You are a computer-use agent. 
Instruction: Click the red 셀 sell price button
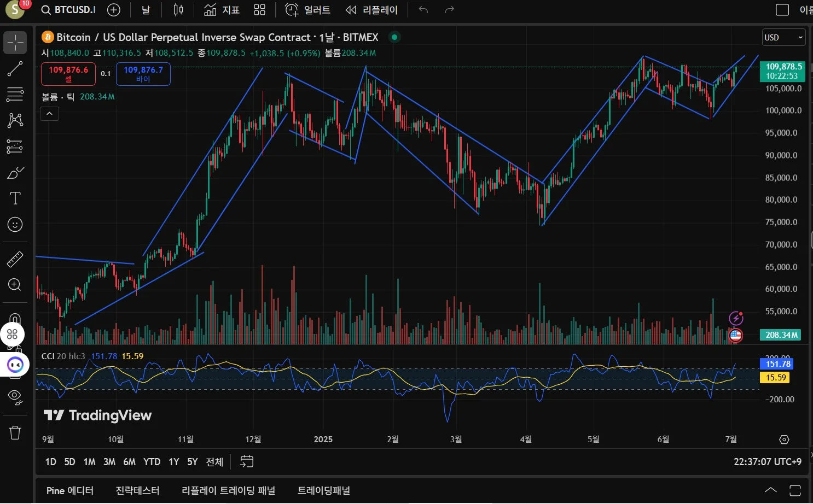point(68,74)
